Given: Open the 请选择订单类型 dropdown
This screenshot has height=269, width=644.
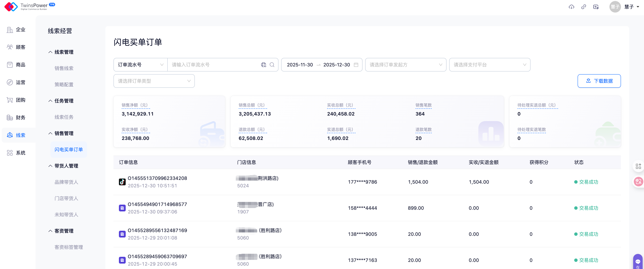Looking at the screenshot, I should (x=154, y=81).
